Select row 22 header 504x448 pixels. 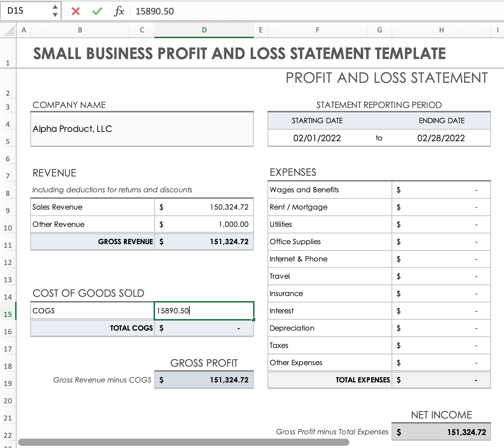[8, 432]
